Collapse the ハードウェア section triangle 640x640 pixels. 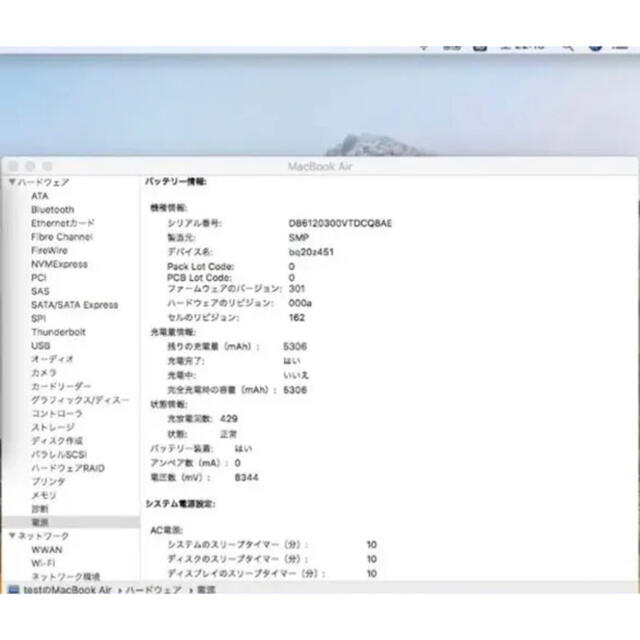(12, 182)
